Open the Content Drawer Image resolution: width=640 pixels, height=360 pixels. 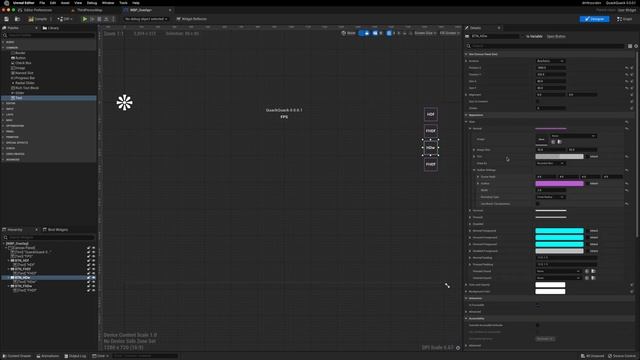[x=17, y=356]
